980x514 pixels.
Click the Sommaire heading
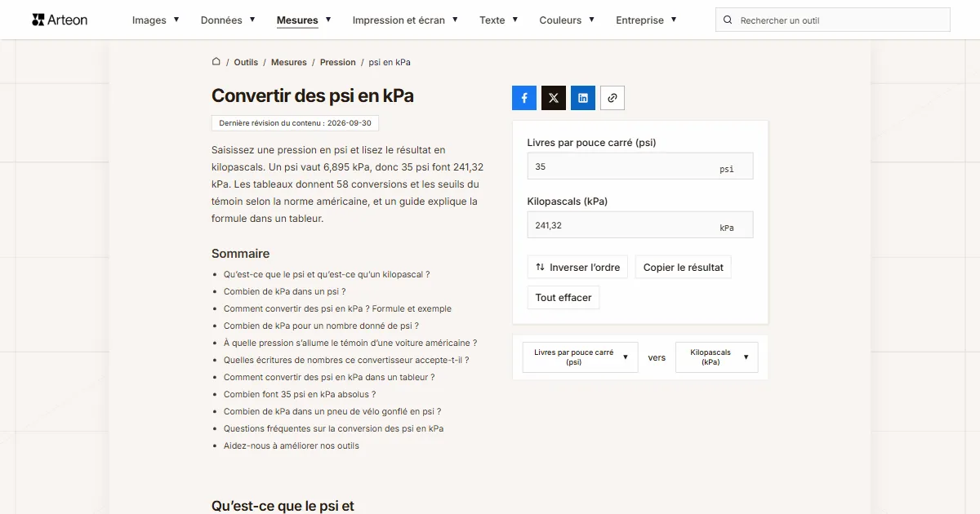click(240, 254)
